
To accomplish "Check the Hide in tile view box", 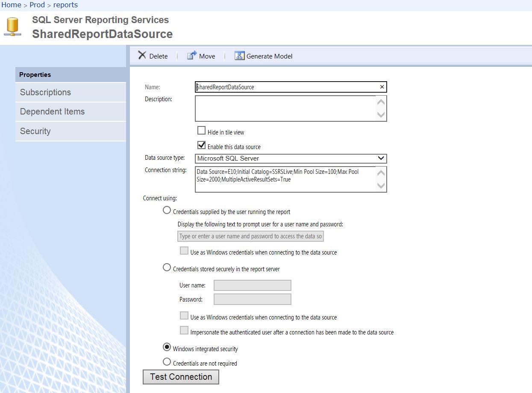I will pyautogui.click(x=202, y=130).
